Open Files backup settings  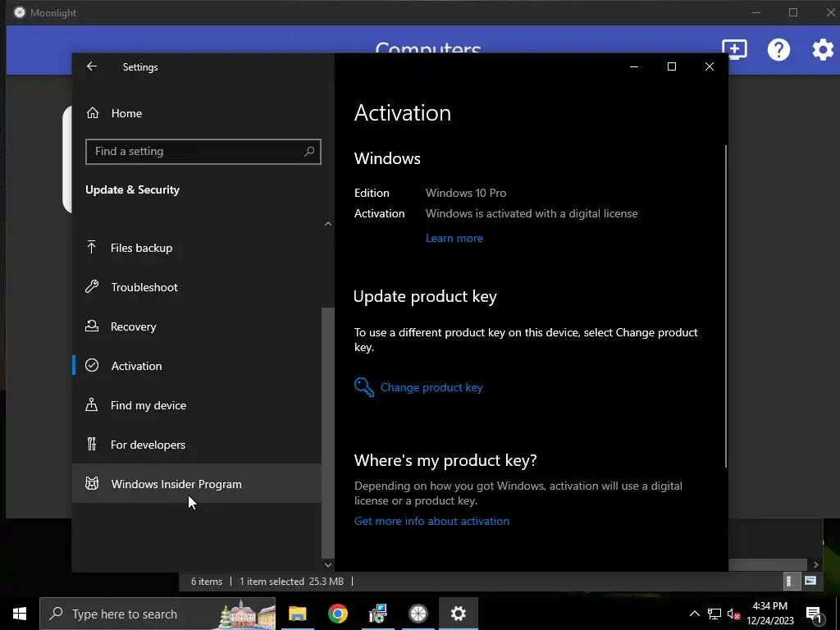click(197, 248)
